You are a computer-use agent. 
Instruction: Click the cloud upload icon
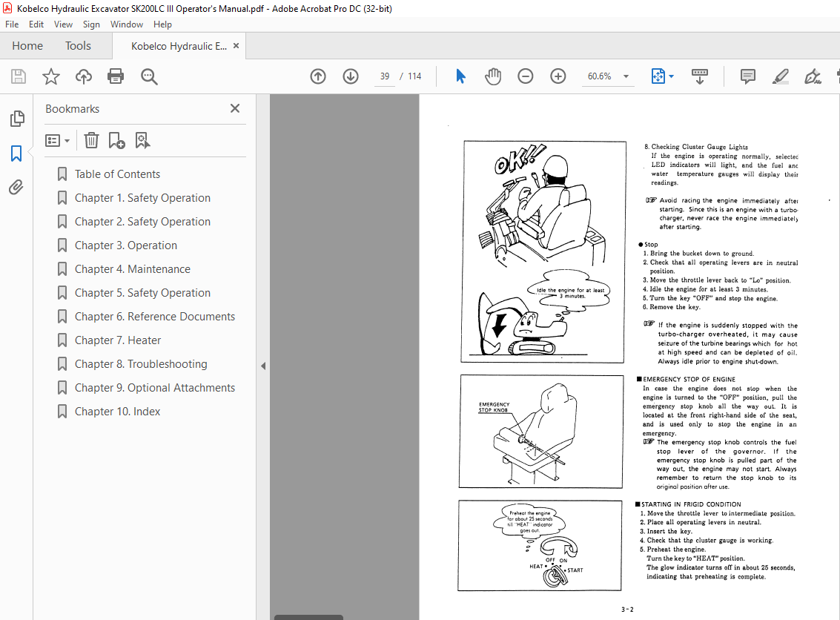(84, 76)
